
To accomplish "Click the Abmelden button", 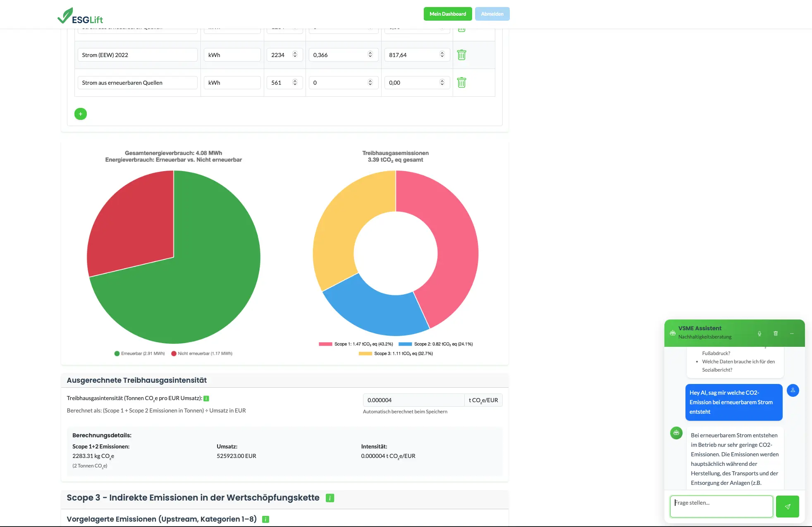I will click(x=492, y=14).
